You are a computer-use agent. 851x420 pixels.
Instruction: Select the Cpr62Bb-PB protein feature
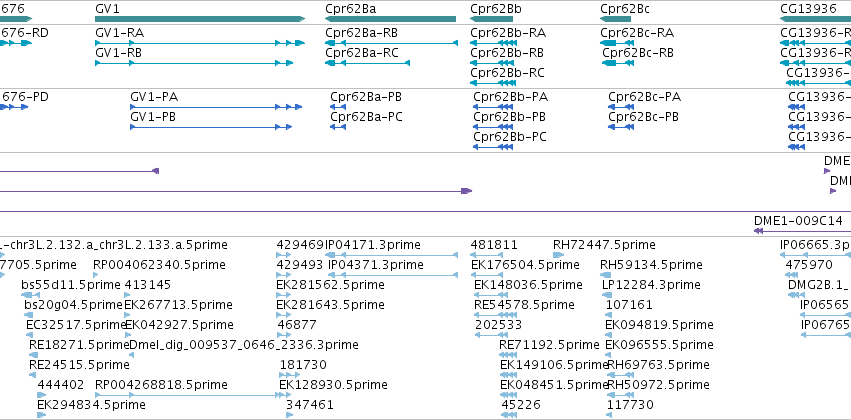pyautogui.click(x=493, y=127)
